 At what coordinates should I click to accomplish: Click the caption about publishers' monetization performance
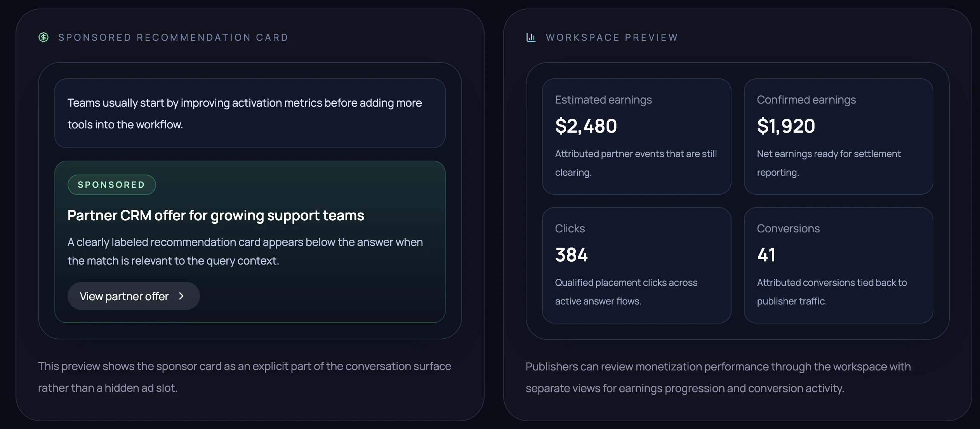point(718,377)
